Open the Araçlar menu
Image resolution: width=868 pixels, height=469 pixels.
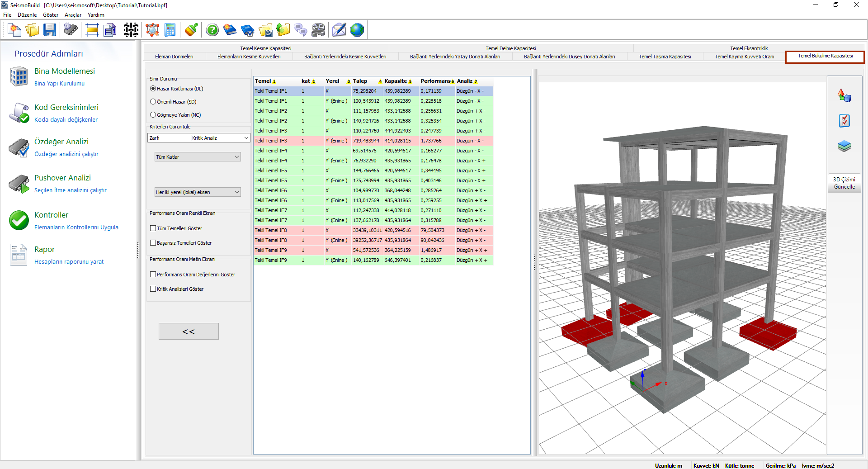[73, 15]
